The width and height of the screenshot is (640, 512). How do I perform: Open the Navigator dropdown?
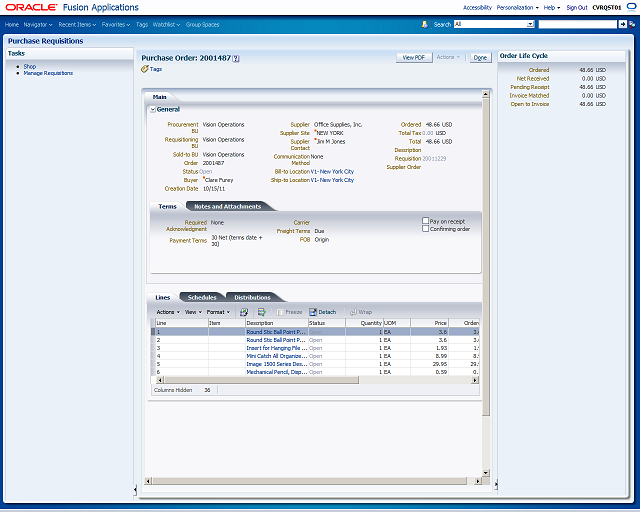[38, 24]
